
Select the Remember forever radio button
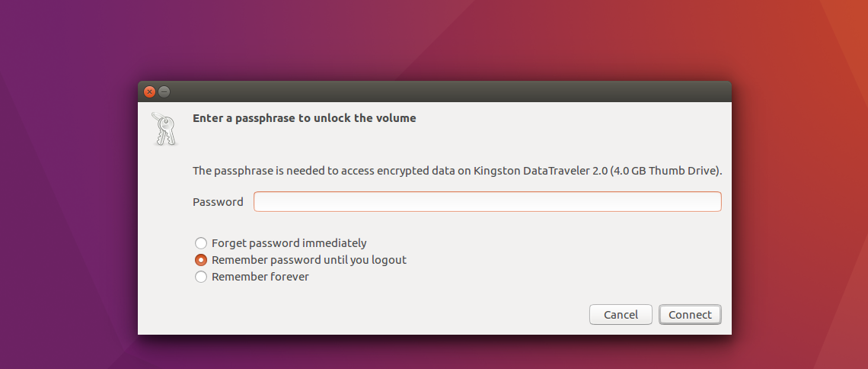click(x=201, y=277)
